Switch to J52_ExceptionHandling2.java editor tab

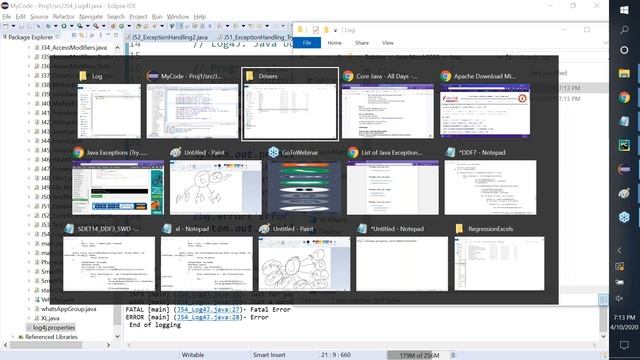point(169,37)
